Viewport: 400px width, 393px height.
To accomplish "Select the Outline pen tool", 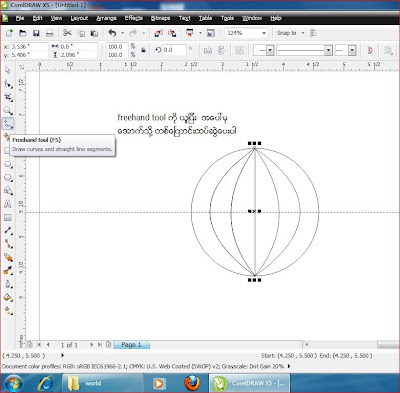I will tap(8, 284).
